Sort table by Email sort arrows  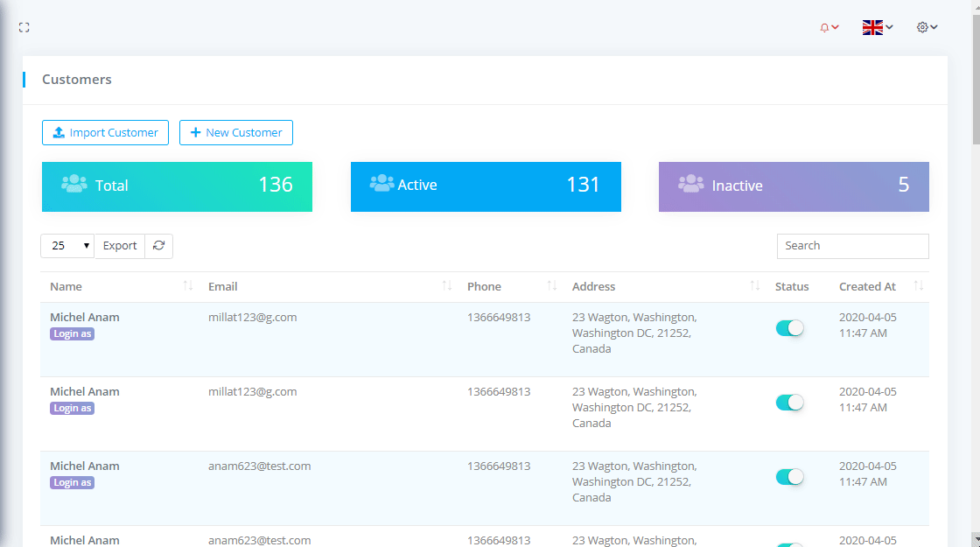pos(447,286)
